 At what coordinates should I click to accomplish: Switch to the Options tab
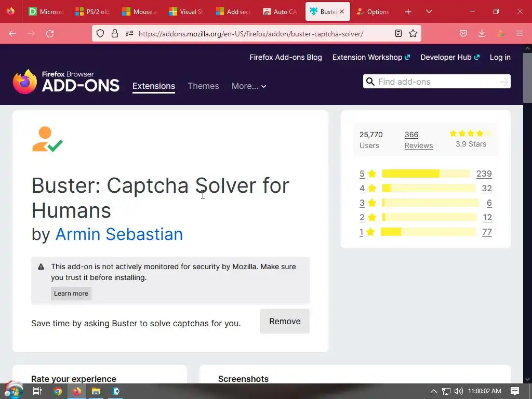pos(373,11)
